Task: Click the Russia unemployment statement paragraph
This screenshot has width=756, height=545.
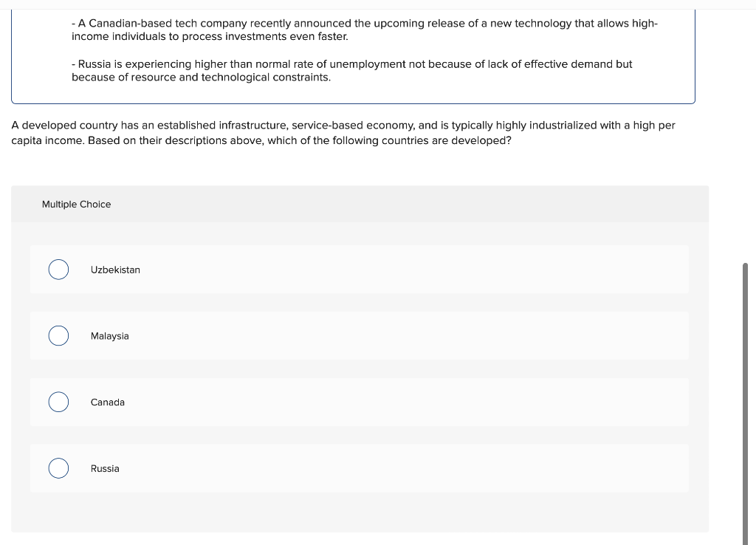Action: [351, 71]
